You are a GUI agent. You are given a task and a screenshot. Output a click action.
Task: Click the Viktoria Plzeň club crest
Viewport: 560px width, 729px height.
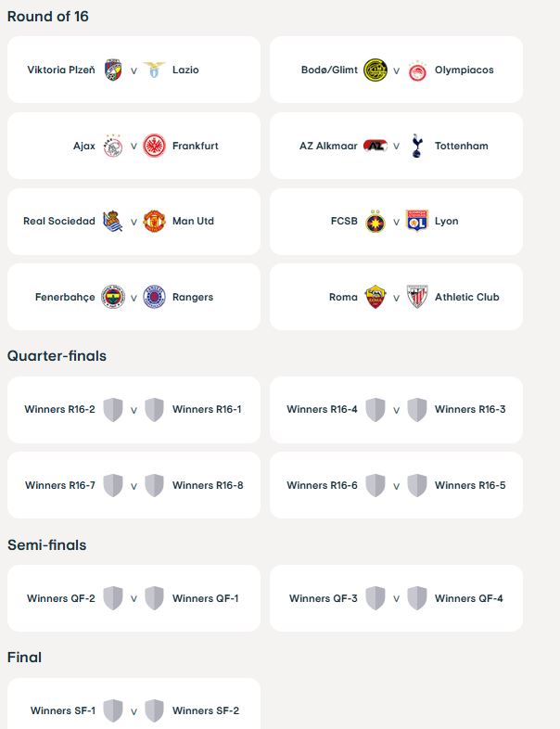pos(113,70)
